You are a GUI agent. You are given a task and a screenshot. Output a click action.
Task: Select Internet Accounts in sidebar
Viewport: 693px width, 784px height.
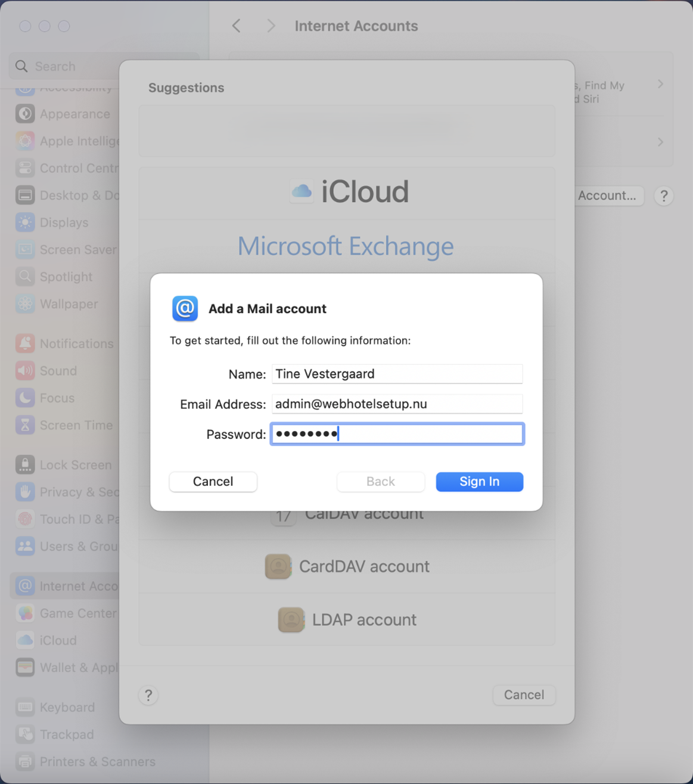tap(64, 586)
